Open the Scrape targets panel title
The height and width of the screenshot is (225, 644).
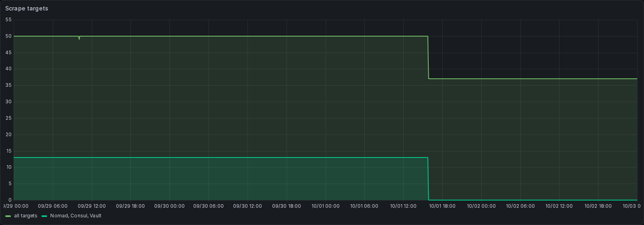coord(27,8)
